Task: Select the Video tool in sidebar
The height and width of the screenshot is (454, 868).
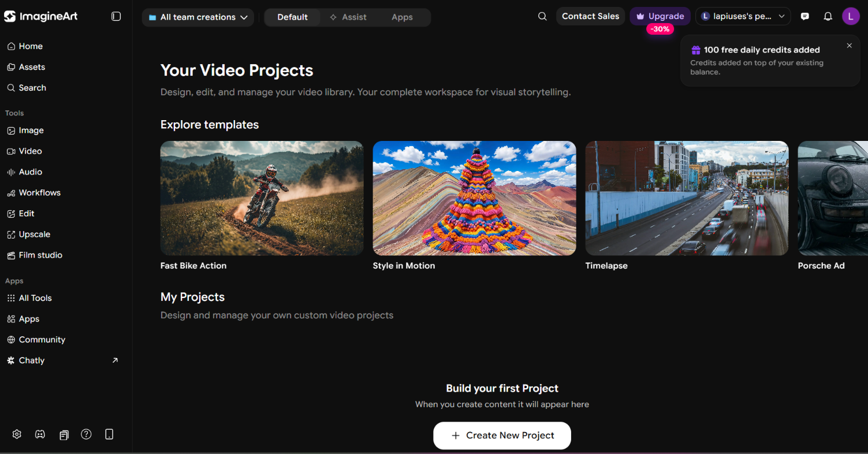Action: 24,151
